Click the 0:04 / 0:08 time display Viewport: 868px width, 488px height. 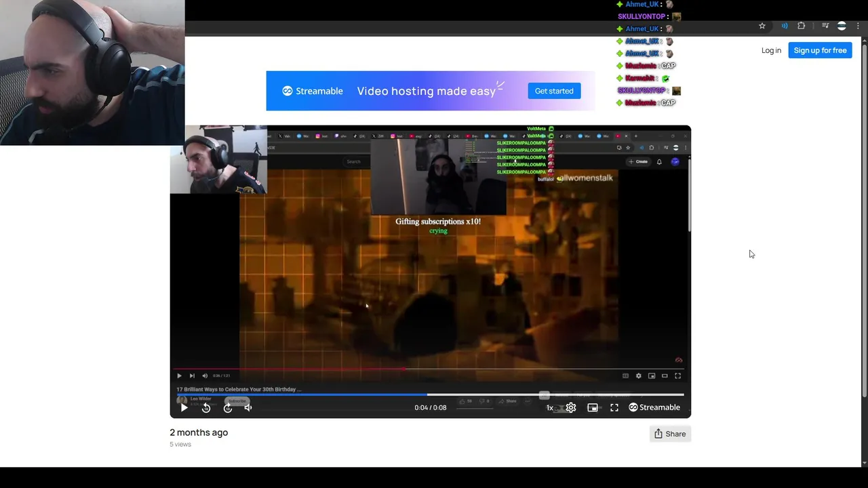click(431, 407)
